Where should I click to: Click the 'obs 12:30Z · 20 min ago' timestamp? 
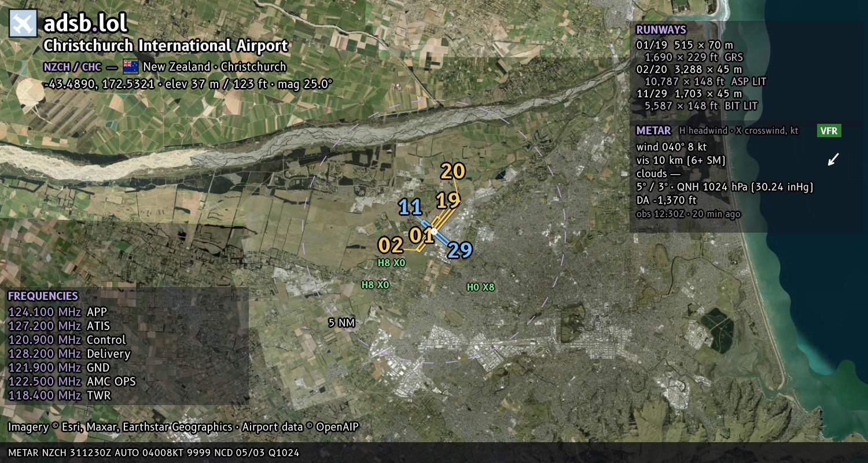point(688,214)
